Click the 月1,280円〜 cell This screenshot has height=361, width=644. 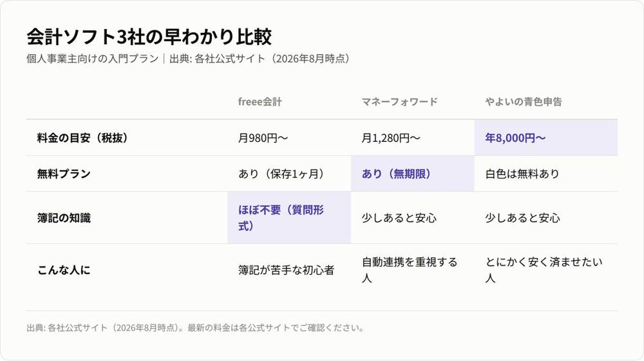point(413,138)
